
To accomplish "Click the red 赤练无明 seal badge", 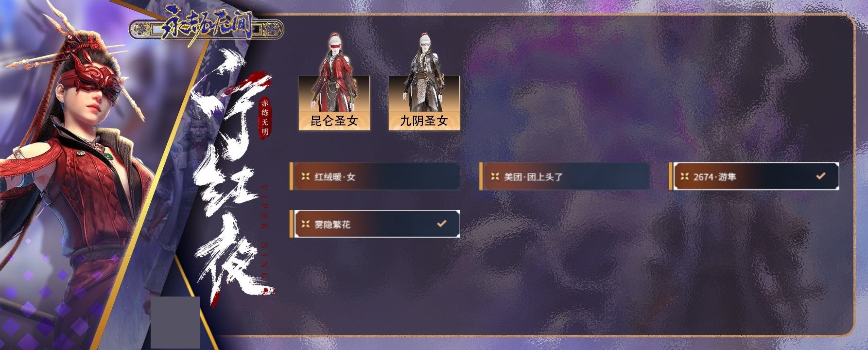I will (x=265, y=117).
